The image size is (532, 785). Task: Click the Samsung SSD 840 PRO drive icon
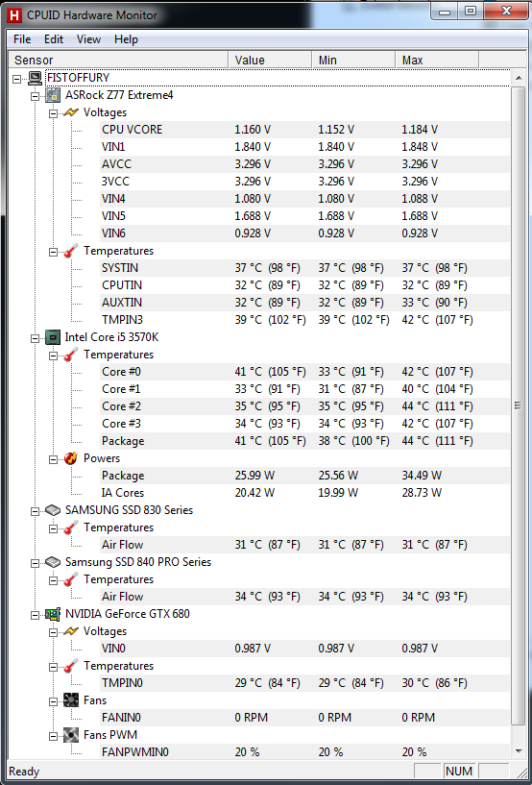click(53, 562)
